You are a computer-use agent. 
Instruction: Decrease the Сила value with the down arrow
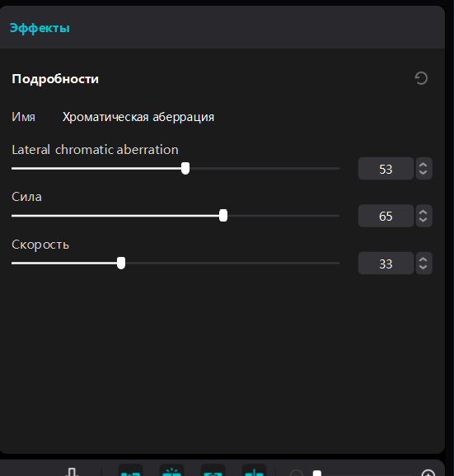(424, 220)
